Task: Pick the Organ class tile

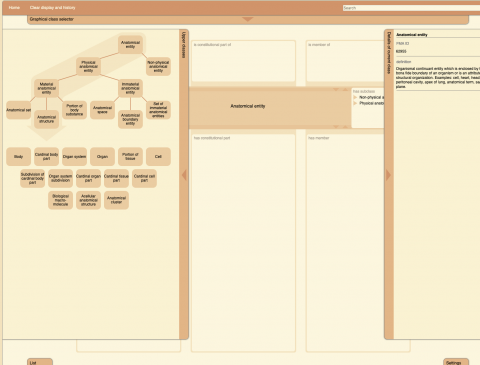Action: coord(102,157)
